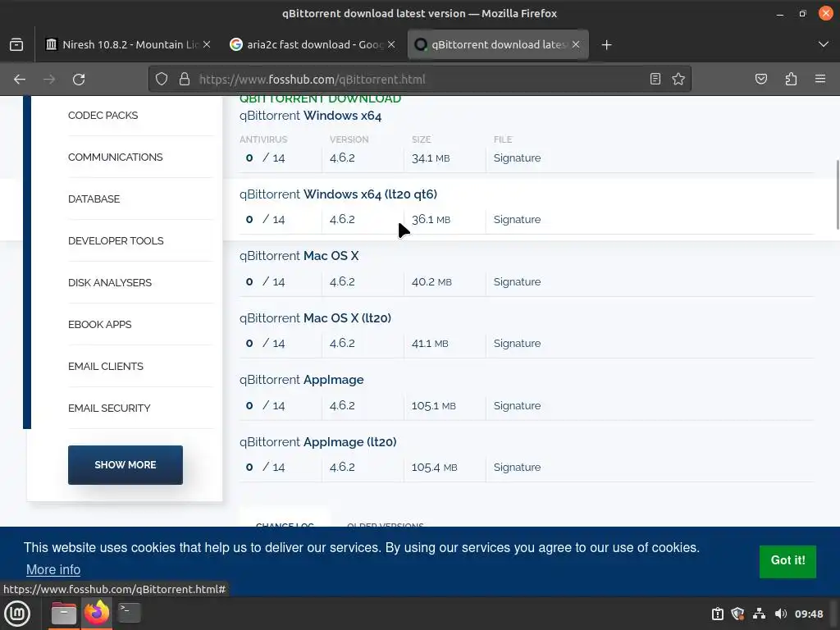
Task: Open Signature for AppImage (lt20)
Action: [x=517, y=467]
